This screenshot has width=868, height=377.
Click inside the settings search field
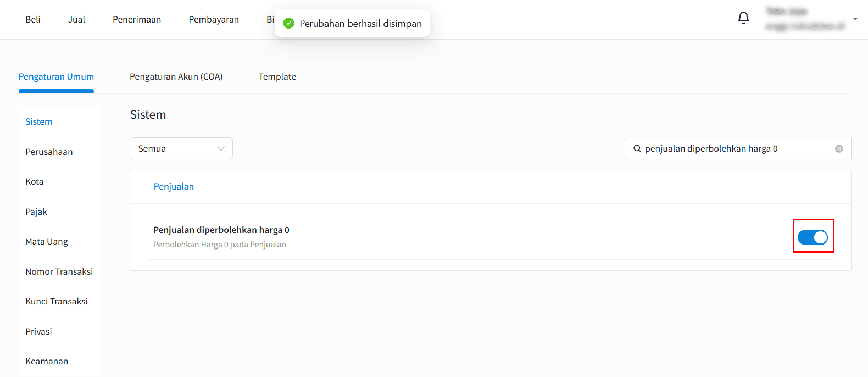point(738,148)
